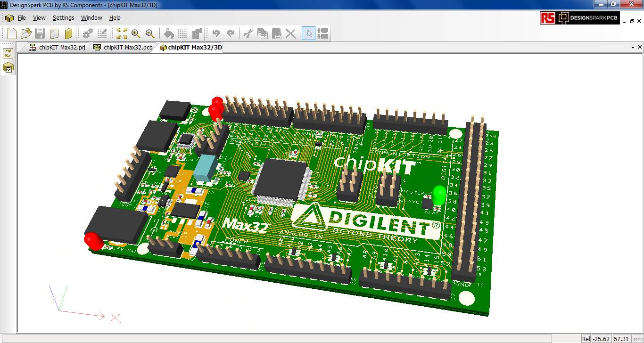This screenshot has height=343, width=644.
Task: Open the Window menu
Action: pyautogui.click(x=91, y=18)
